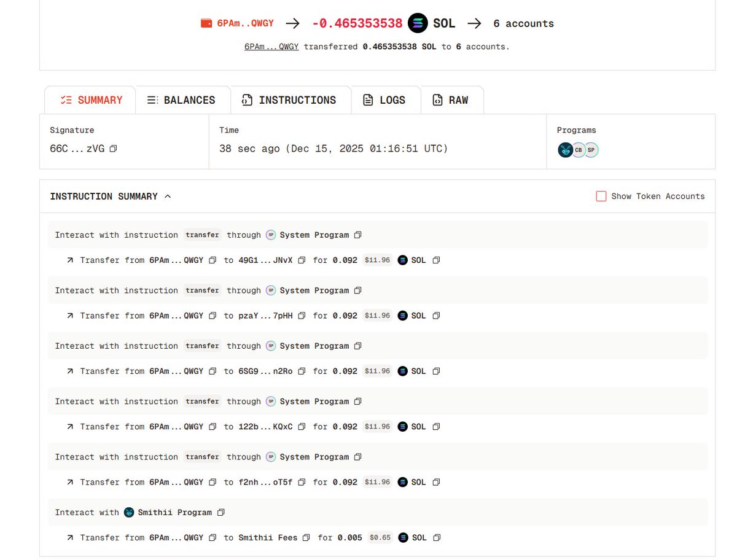This screenshot has width=737, height=560.
Task: Collapse the Instruction Summary section
Action: 168,196
